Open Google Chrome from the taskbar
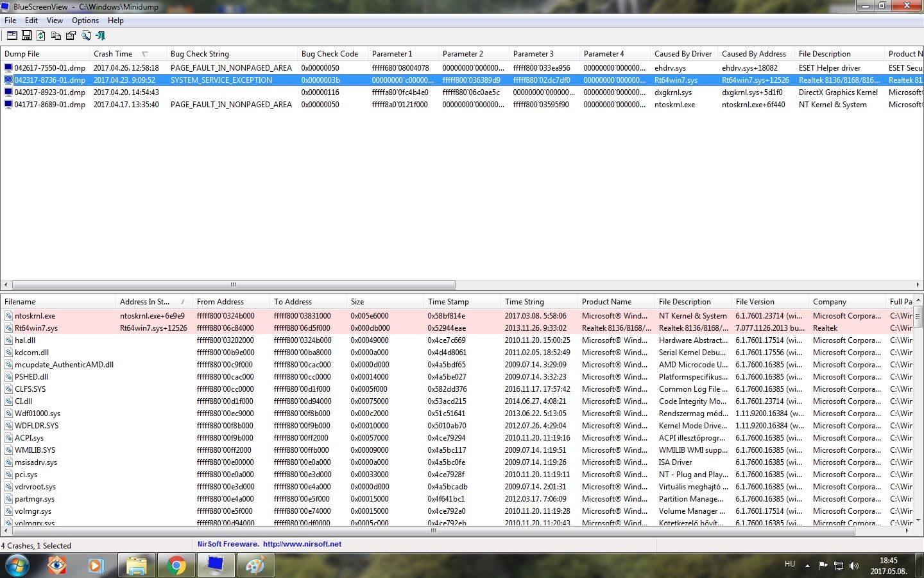The width and height of the screenshot is (924, 578). pos(176,566)
